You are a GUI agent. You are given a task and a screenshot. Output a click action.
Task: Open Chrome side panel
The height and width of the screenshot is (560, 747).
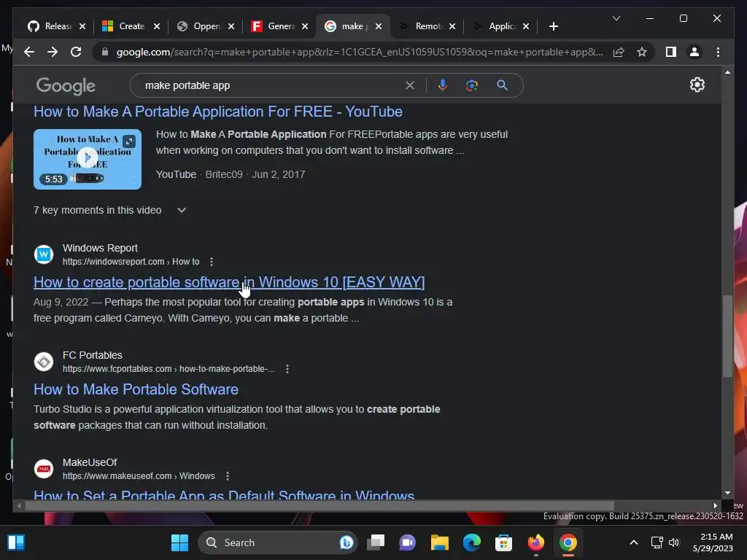[x=671, y=52]
